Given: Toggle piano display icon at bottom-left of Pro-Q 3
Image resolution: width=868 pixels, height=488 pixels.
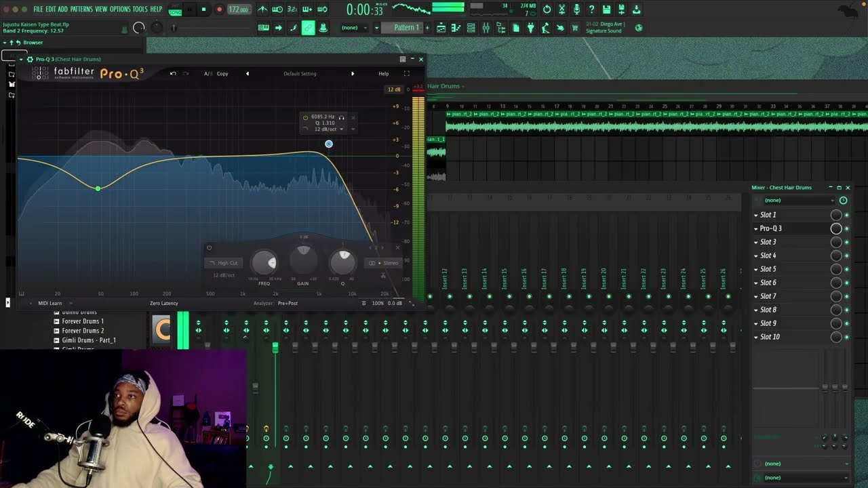Looking at the screenshot, I should 22,293.
